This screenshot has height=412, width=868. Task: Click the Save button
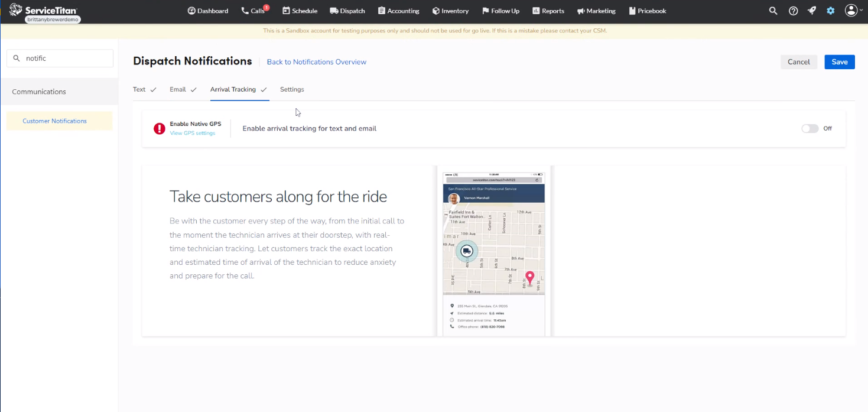(839, 61)
